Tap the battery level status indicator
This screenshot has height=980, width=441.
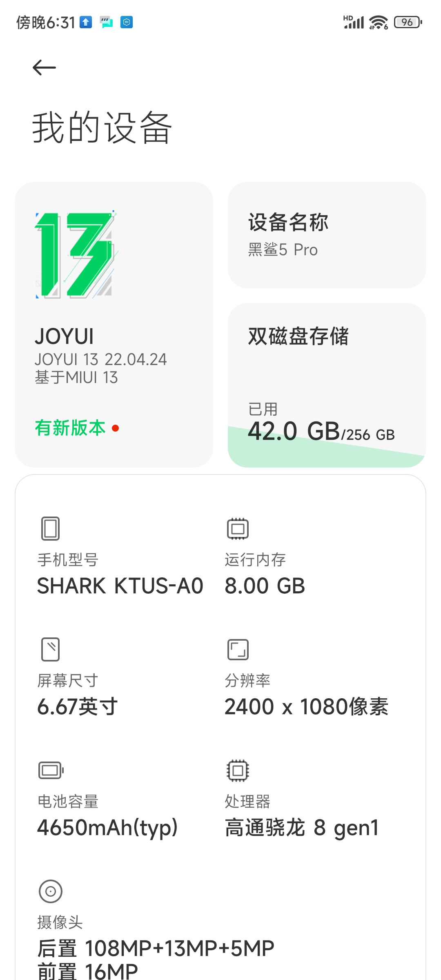click(408, 22)
